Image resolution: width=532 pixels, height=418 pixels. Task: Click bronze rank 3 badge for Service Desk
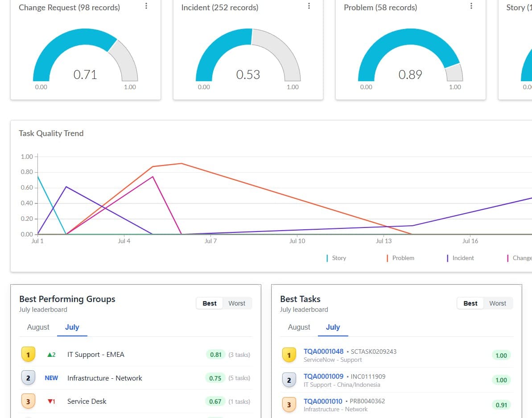point(28,401)
